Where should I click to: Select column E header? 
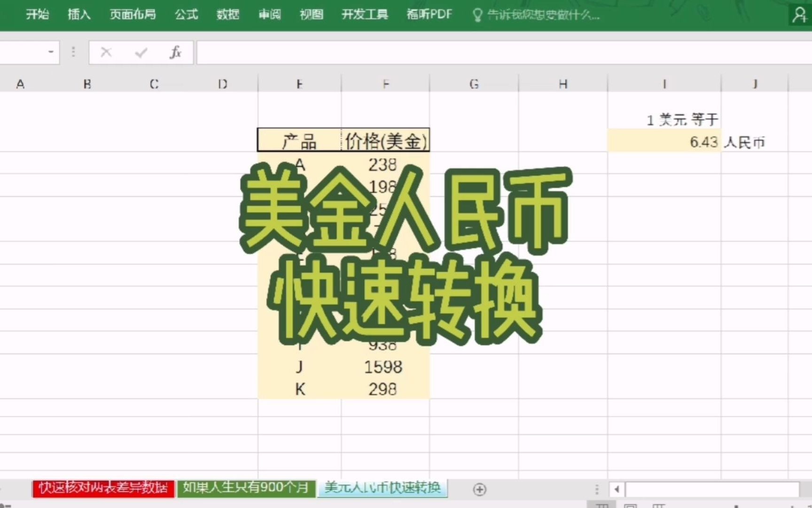[299, 84]
